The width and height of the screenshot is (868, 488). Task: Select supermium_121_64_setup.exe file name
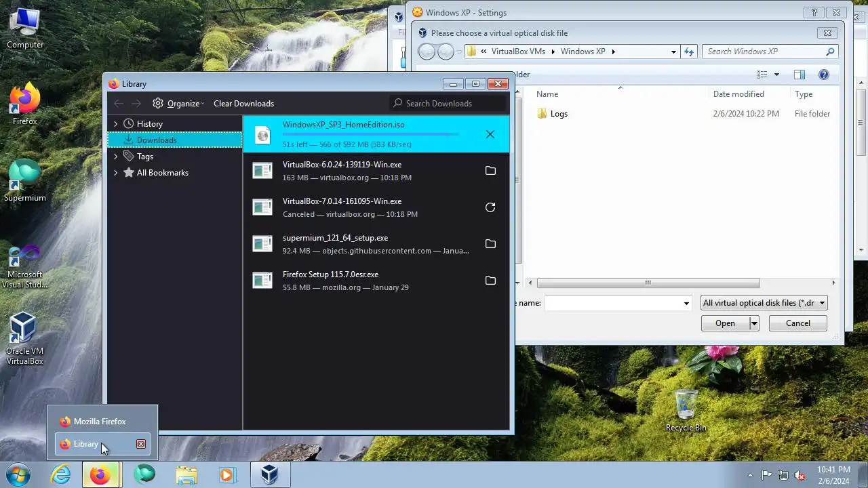click(x=335, y=238)
